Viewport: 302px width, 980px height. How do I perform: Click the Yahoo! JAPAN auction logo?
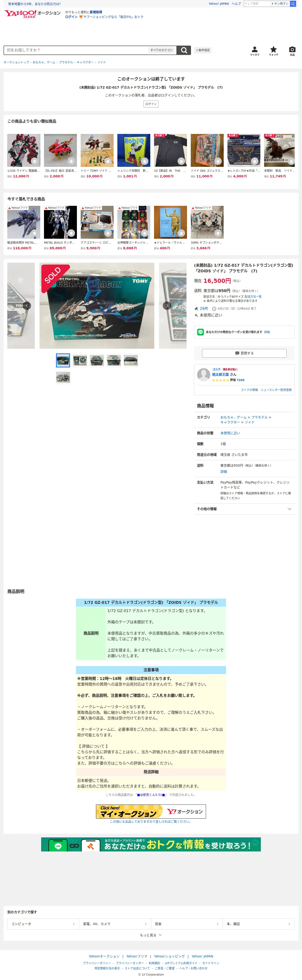pyautogui.click(x=32, y=14)
